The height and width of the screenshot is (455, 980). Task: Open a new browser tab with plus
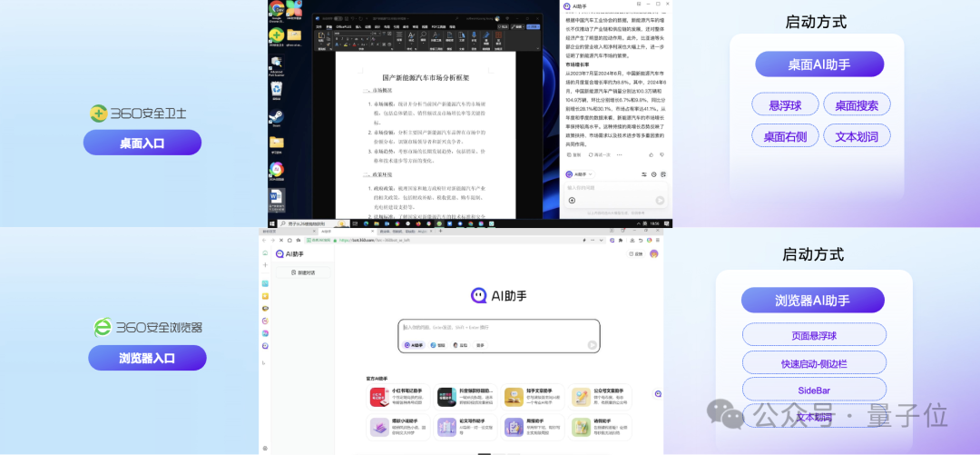pos(441,231)
